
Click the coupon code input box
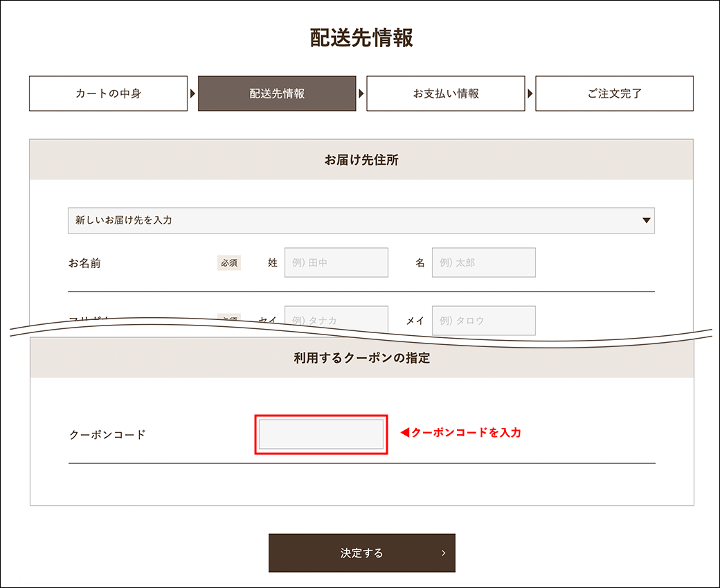click(x=321, y=434)
